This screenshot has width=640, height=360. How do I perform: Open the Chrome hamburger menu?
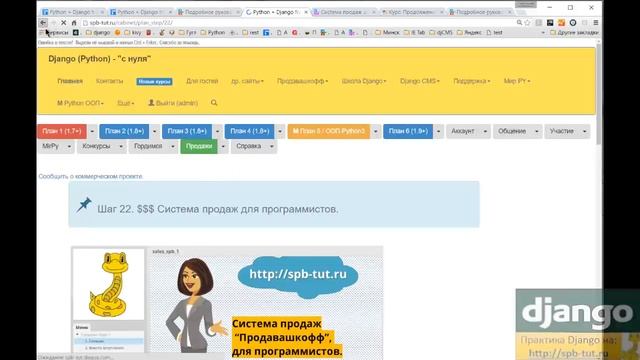click(x=596, y=23)
